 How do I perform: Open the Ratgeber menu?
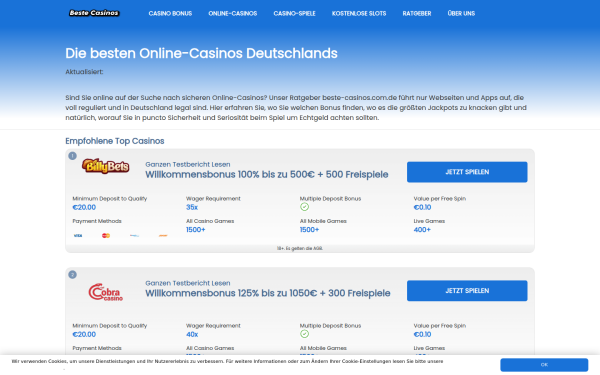417,13
